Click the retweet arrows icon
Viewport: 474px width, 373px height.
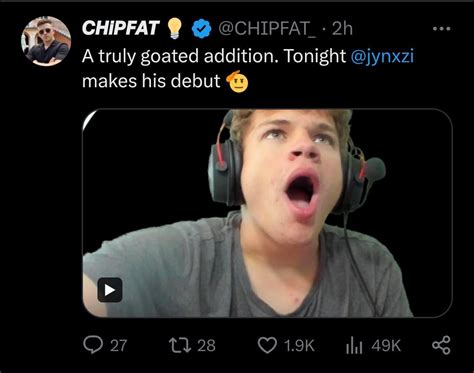(180, 345)
